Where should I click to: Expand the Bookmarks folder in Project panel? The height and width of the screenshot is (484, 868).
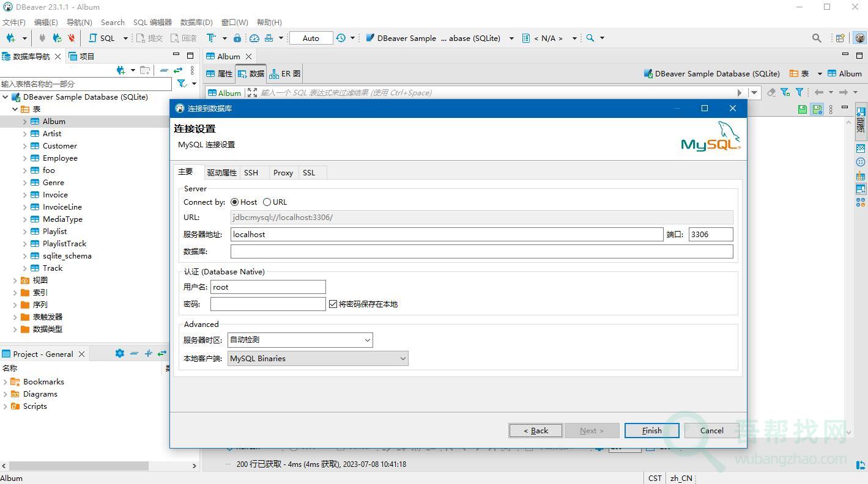(6, 381)
